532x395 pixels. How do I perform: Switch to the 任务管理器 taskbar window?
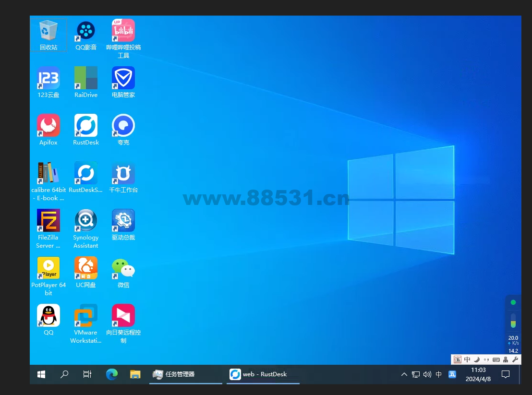tap(186, 374)
